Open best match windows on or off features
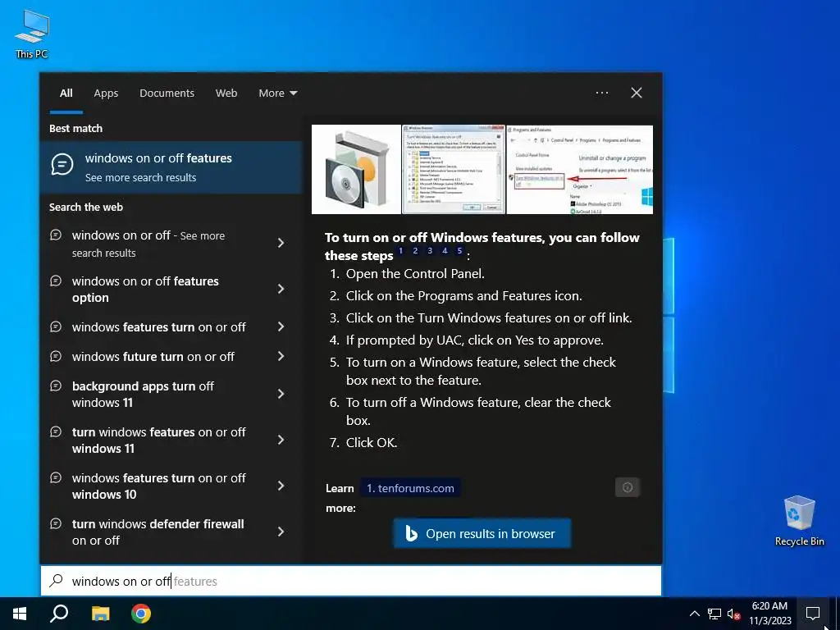 point(171,167)
